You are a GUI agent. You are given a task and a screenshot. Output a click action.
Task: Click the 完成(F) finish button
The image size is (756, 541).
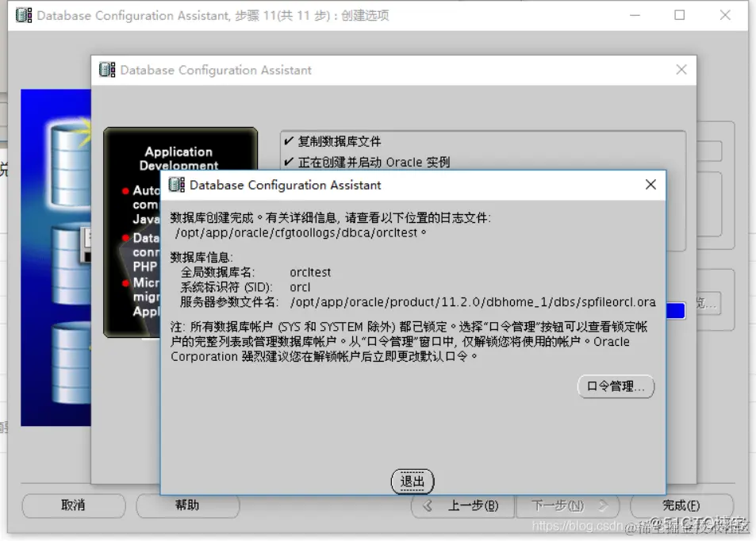tap(682, 506)
